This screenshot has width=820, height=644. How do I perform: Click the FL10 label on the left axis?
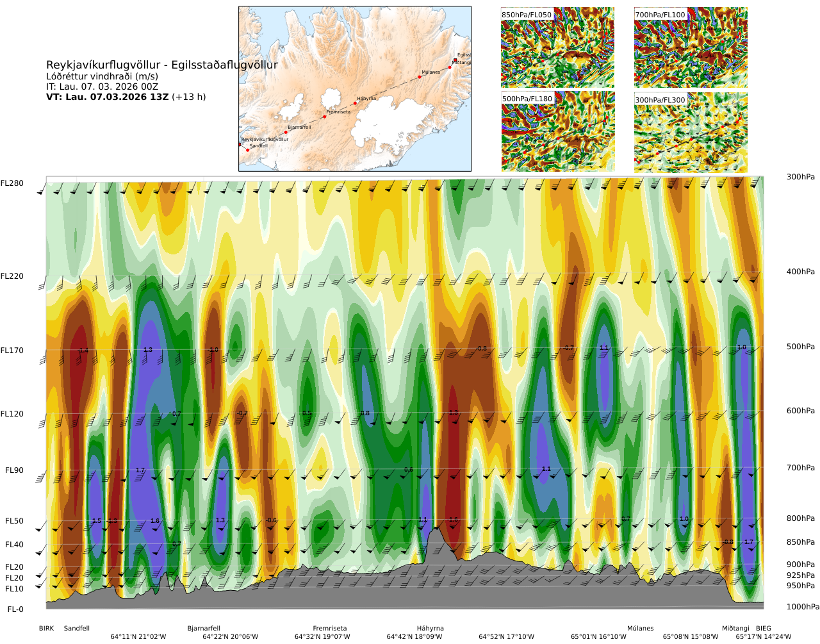(14, 589)
